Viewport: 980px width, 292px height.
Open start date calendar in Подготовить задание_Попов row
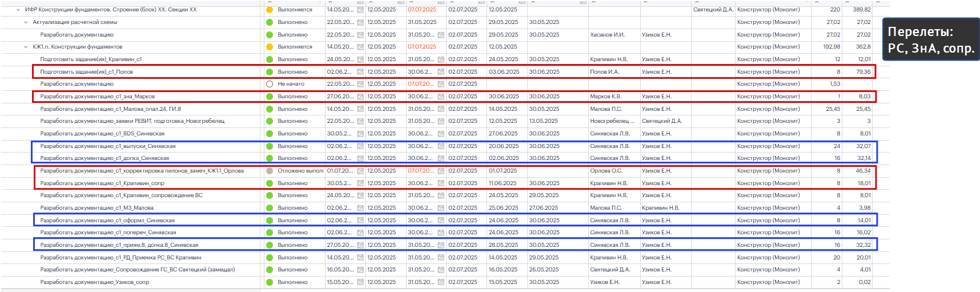360,72
